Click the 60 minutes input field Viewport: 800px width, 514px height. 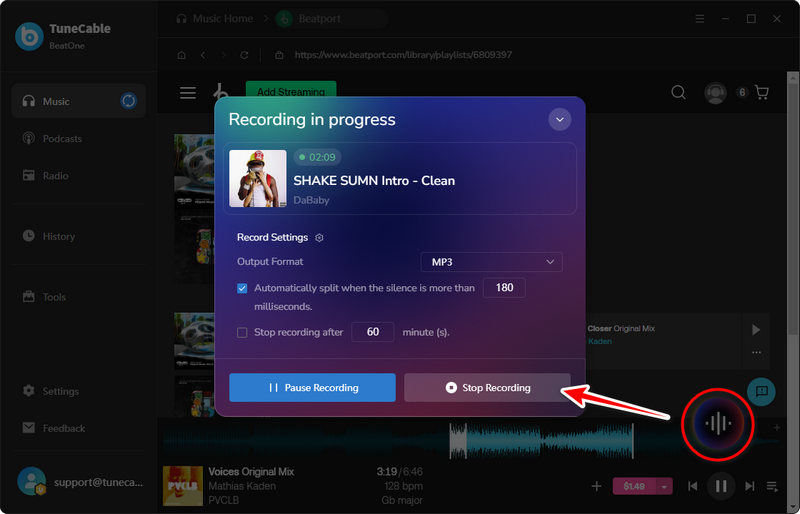tap(372, 332)
